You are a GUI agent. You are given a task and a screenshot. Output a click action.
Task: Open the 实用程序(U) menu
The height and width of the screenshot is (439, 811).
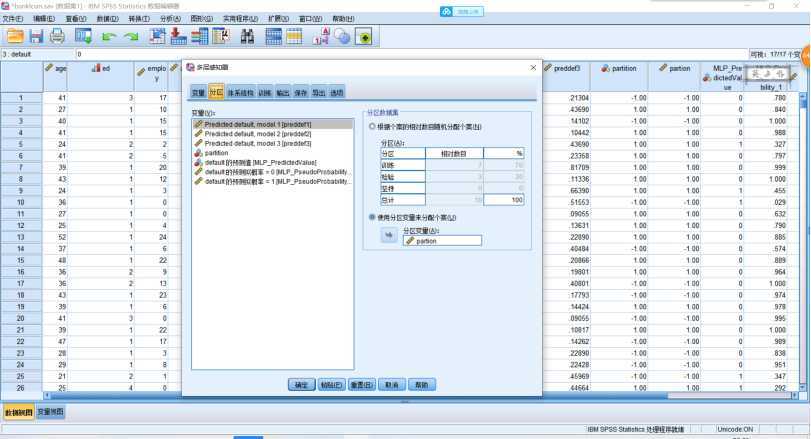coord(240,19)
